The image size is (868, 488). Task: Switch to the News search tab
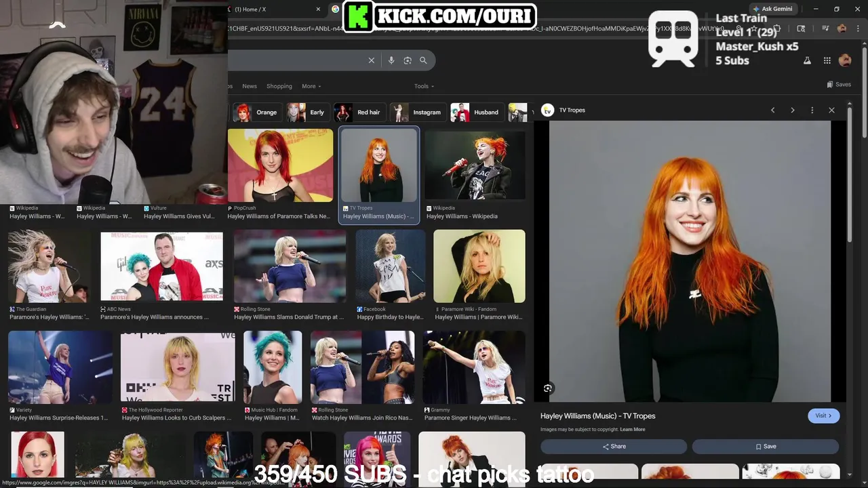tap(250, 86)
